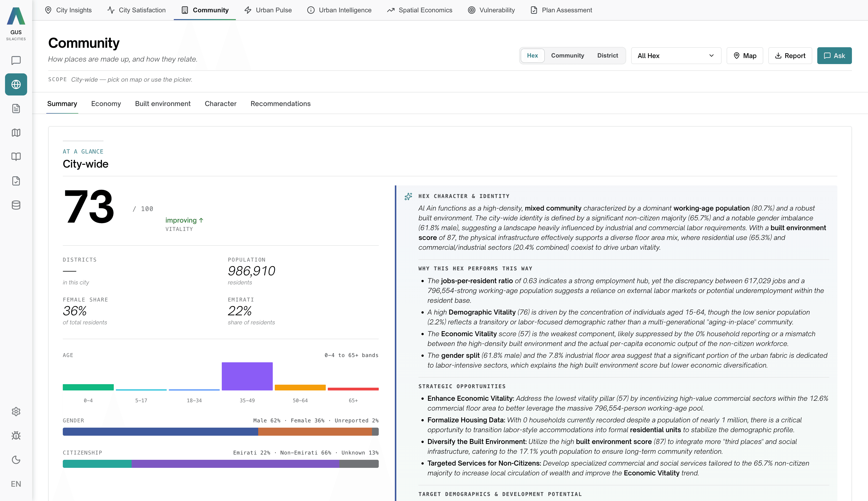
Task: Click the red 65+ age bar
Action: tap(353, 389)
